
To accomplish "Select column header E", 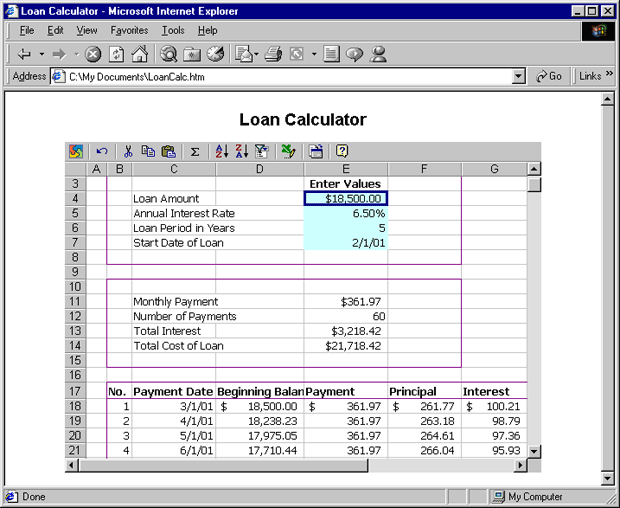I will pyautogui.click(x=346, y=169).
